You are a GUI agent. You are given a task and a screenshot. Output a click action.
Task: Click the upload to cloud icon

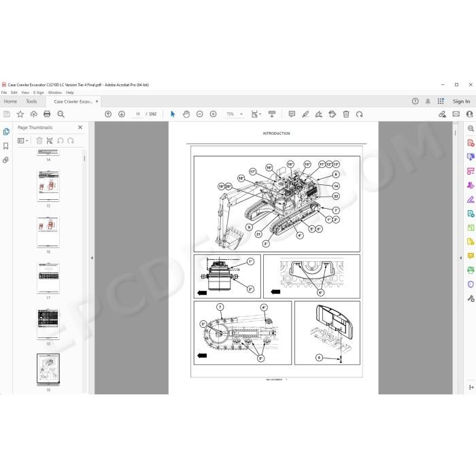[34, 114]
